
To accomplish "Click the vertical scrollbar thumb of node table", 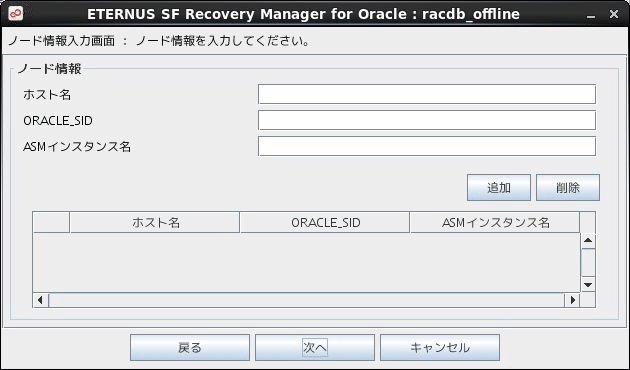I will point(588,262).
